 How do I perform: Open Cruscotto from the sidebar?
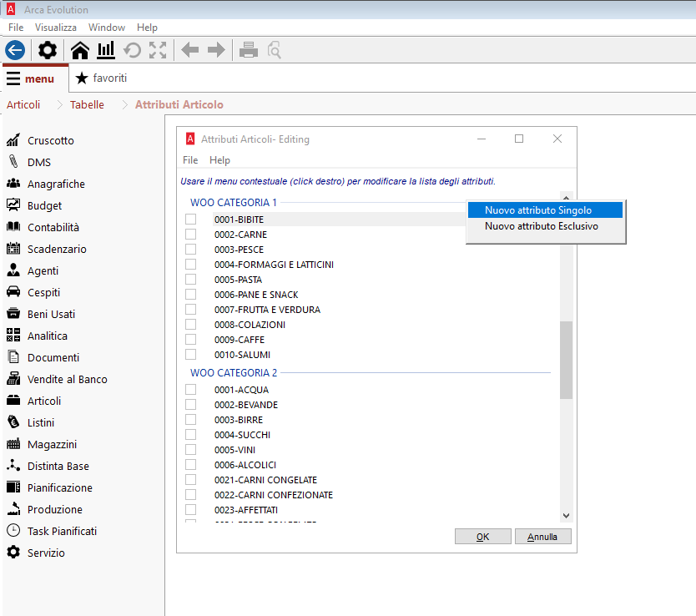click(x=50, y=140)
